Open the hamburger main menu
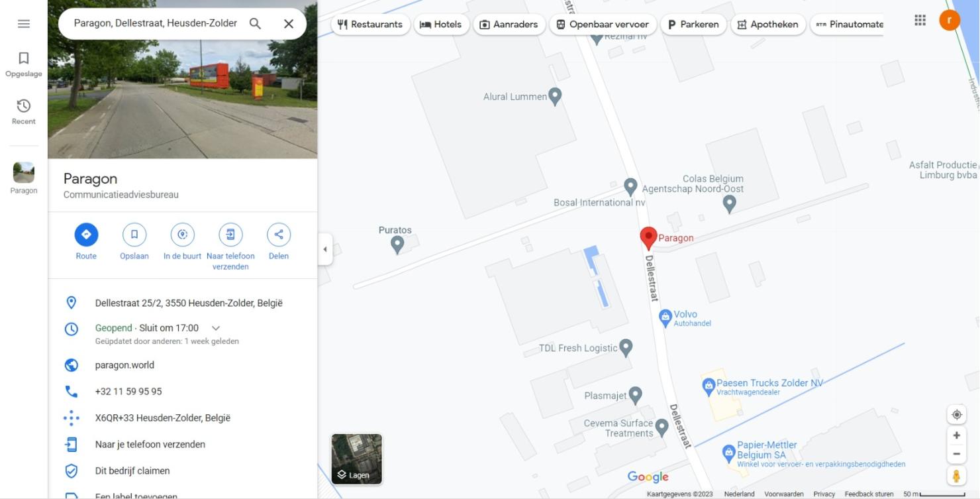Screen dimensions: 980x499 [x=24, y=24]
